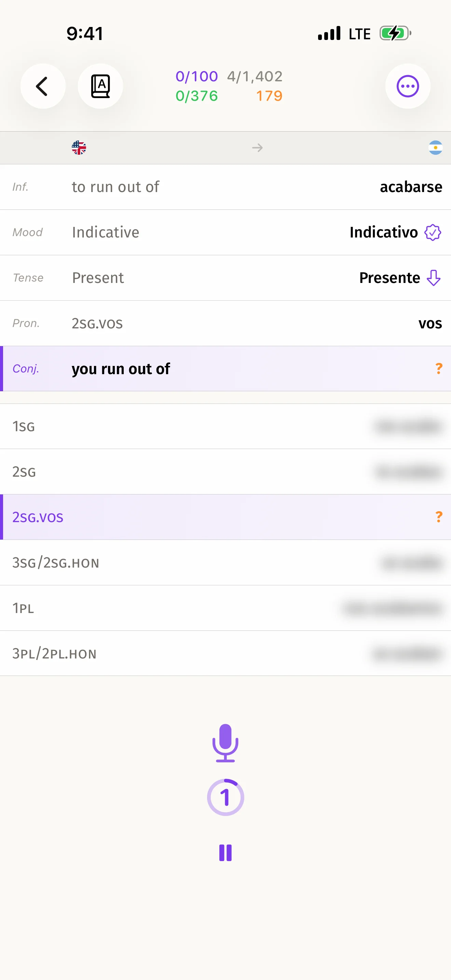451x980 pixels.
Task: Pause the practice session
Action: 225,853
